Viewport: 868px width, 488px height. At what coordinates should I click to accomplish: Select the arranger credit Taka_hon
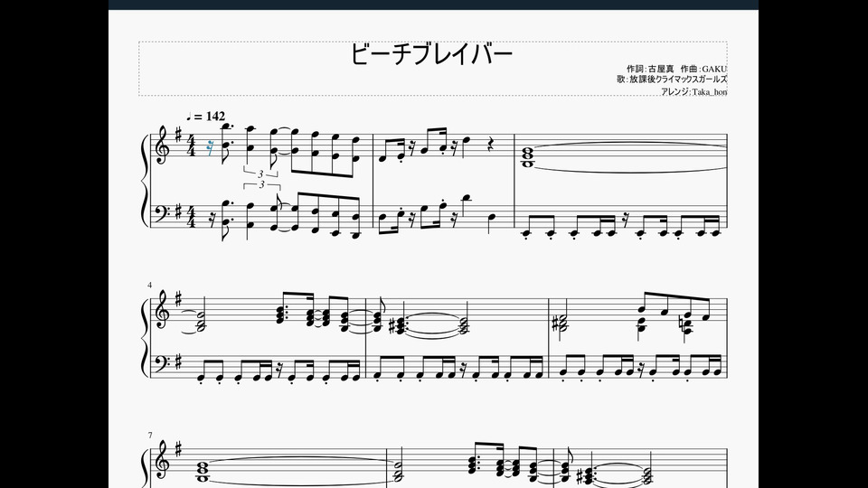tap(693, 92)
